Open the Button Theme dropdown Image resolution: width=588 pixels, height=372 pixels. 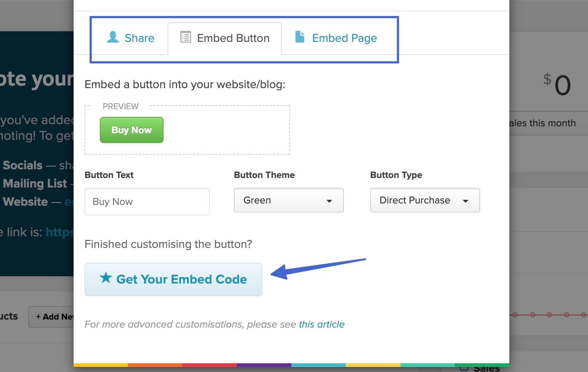288,200
